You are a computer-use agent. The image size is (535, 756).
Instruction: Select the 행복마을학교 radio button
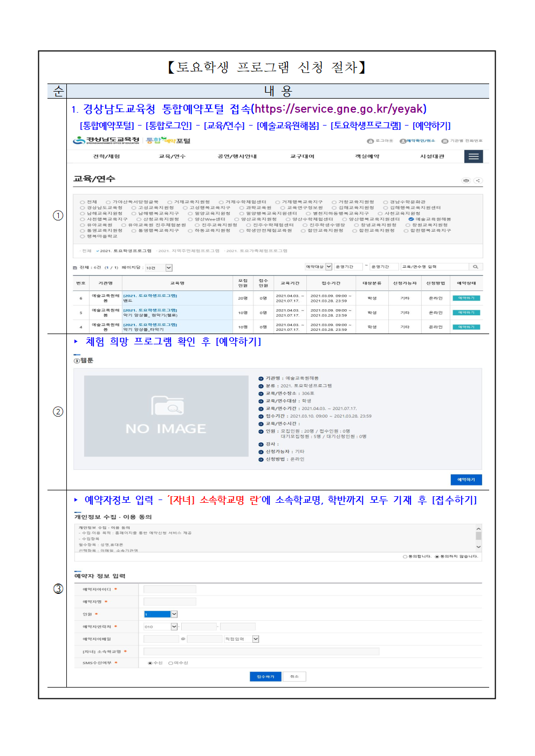tap(83, 236)
